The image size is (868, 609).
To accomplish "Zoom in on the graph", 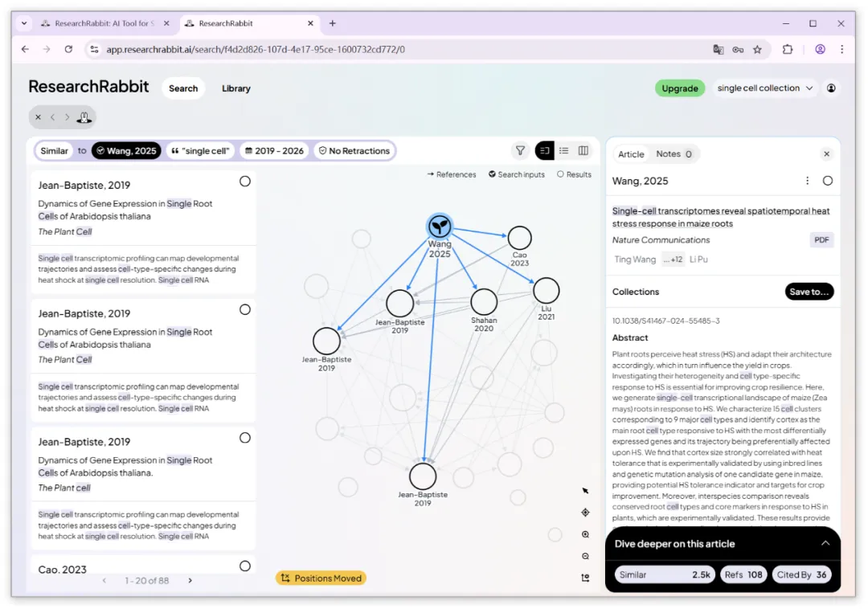I will tap(585, 534).
